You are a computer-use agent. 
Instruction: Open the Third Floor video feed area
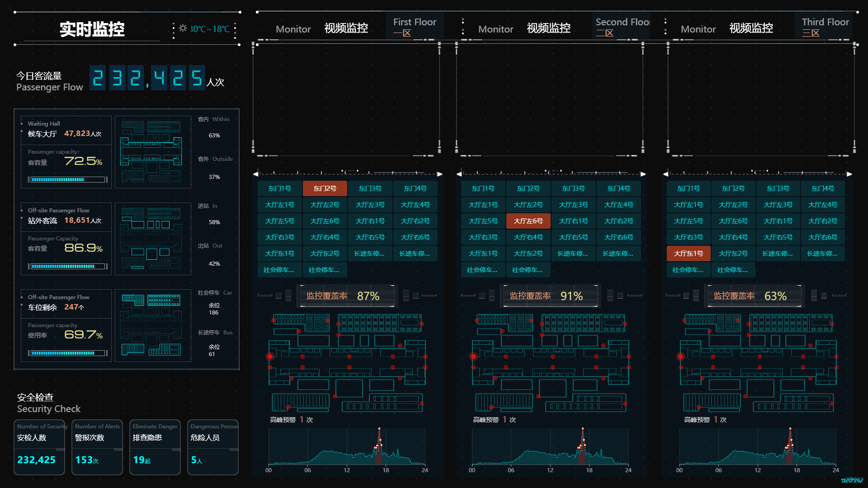point(761,99)
